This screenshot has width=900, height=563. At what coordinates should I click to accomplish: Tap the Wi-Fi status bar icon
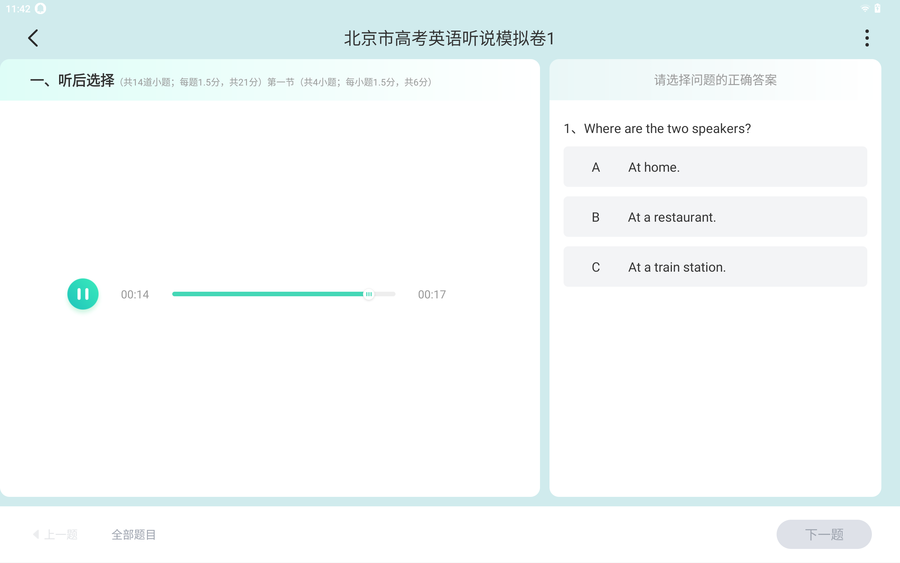pyautogui.click(x=864, y=8)
